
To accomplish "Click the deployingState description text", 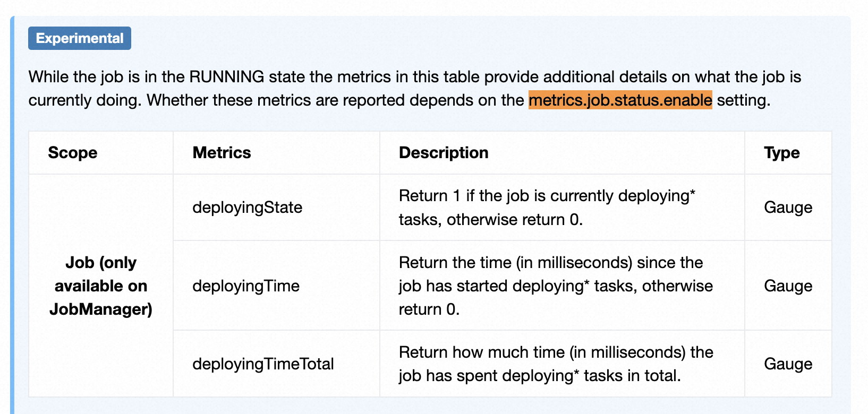I will point(547,208).
